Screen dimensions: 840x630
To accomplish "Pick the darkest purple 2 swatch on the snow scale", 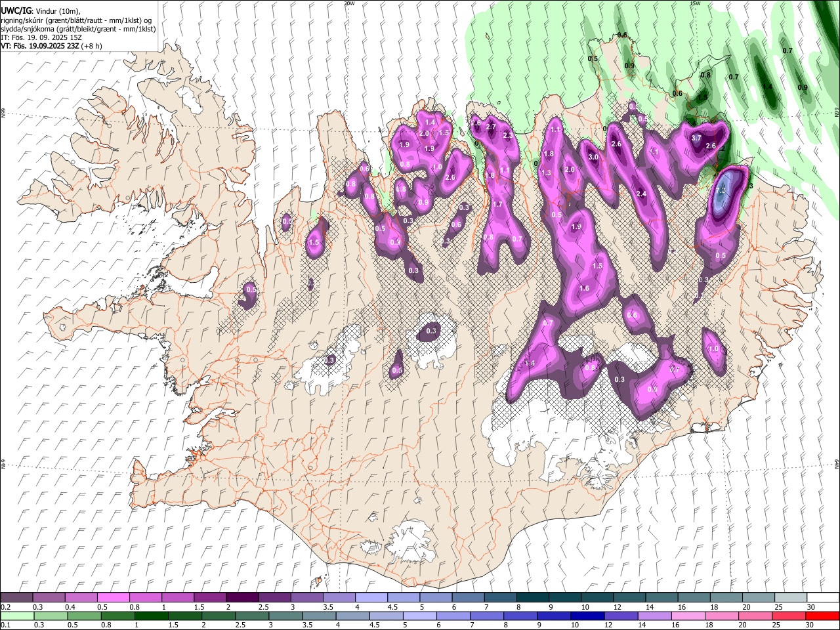I will coord(242,597).
